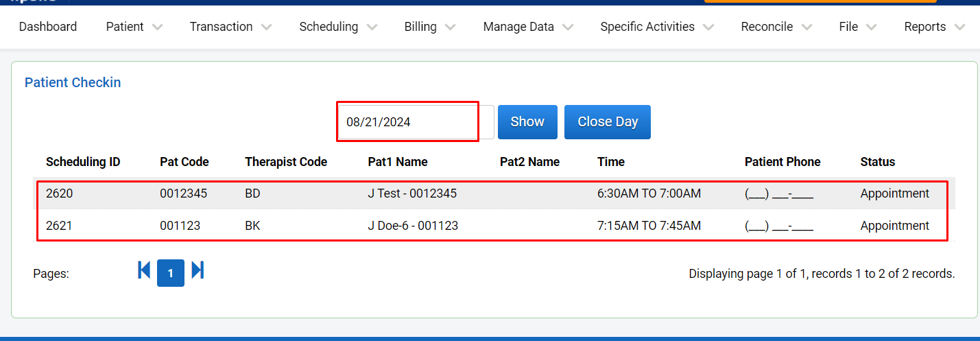
Task: Click the Show button
Action: 527,121
